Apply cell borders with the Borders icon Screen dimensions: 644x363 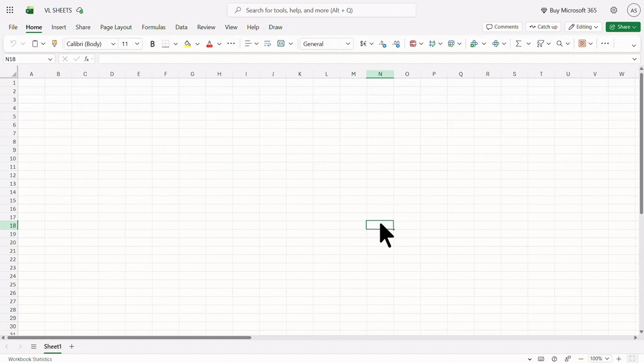[x=166, y=44]
